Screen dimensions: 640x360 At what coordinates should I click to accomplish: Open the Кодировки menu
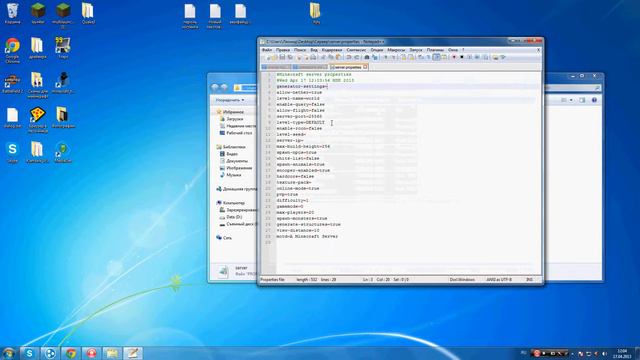(x=332, y=50)
